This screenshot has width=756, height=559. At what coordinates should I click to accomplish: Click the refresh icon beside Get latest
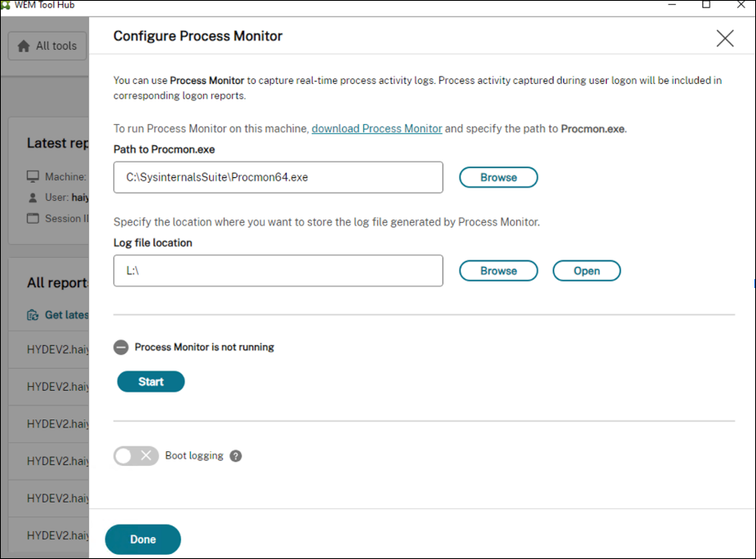[x=33, y=314]
